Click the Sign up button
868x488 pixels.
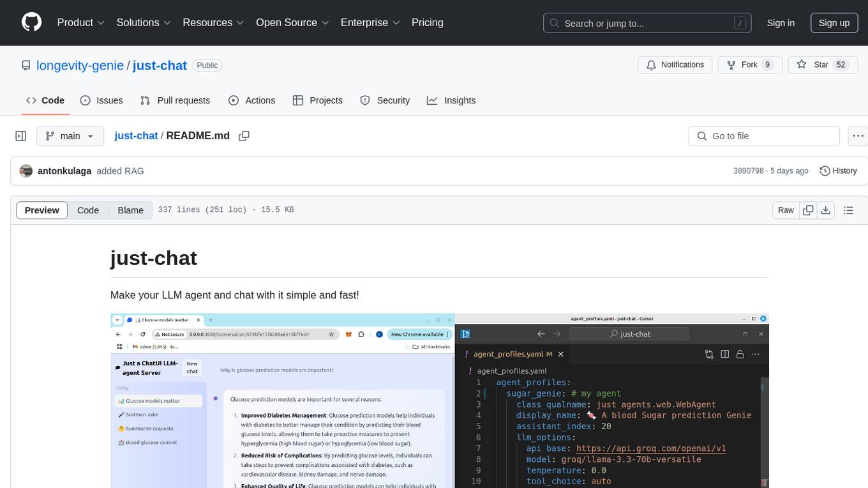click(834, 23)
